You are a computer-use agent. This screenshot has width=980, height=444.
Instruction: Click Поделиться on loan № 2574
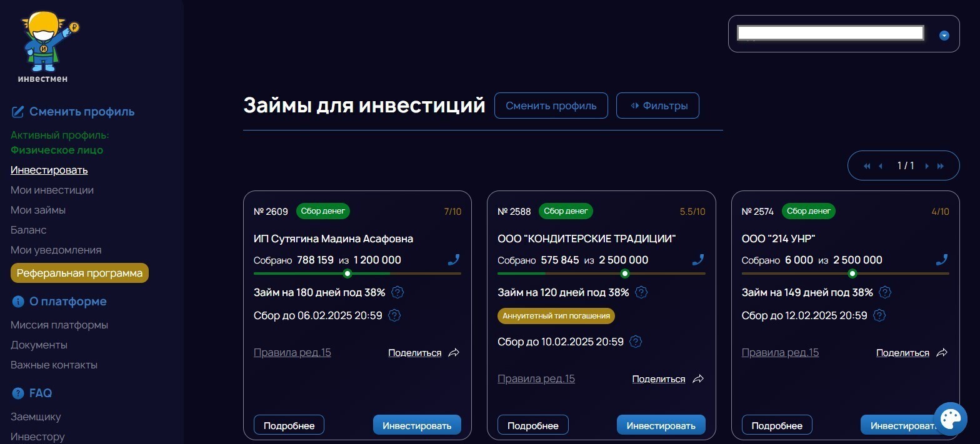click(x=902, y=353)
